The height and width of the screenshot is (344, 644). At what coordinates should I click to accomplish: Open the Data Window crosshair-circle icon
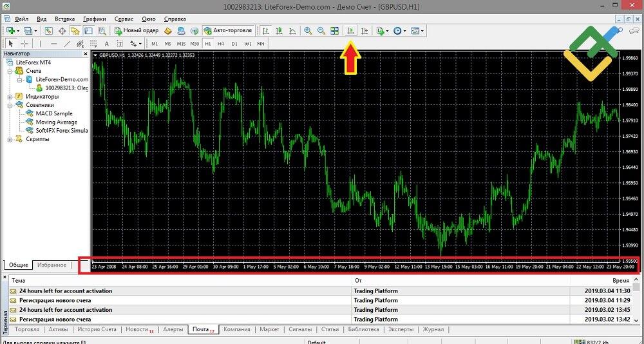62,31
